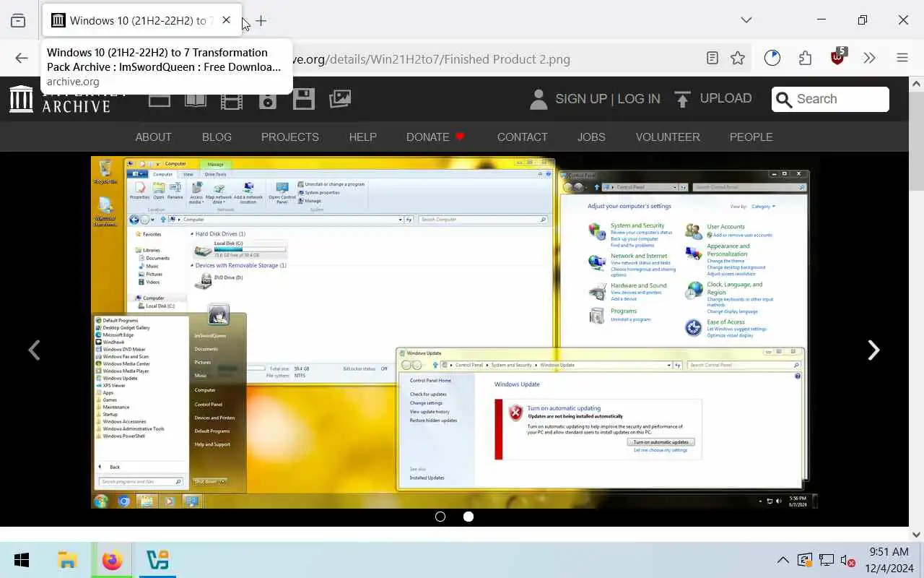Open the BLOG nav item
This screenshot has height=578, width=924.
[x=217, y=137]
